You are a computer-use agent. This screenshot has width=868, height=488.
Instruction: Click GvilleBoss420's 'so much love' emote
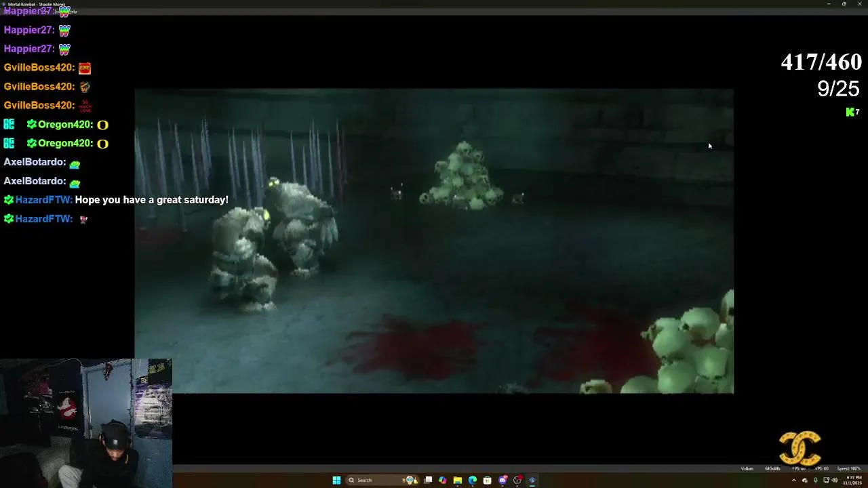(85, 106)
